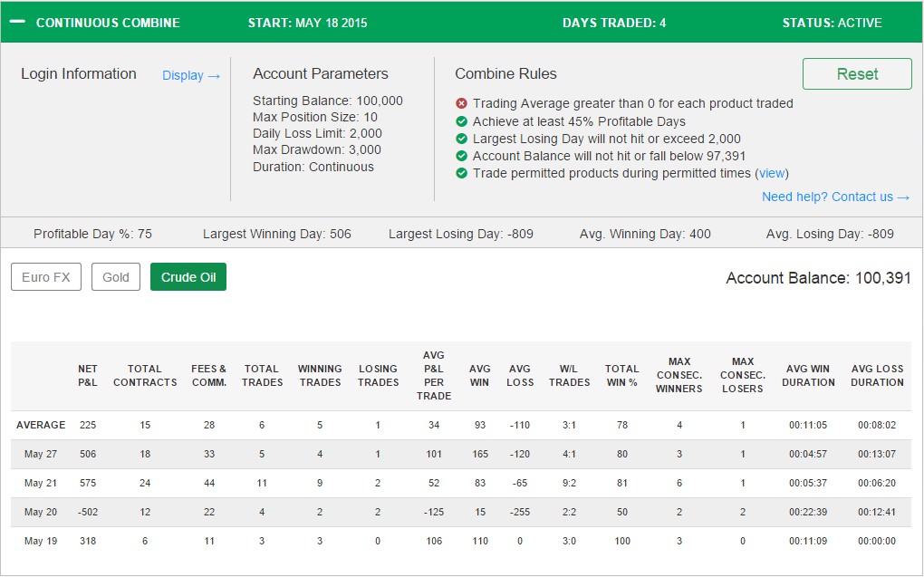Click the 9:2 W/L trades value
Image resolution: width=924 pixels, height=577 pixels.
[x=569, y=483]
